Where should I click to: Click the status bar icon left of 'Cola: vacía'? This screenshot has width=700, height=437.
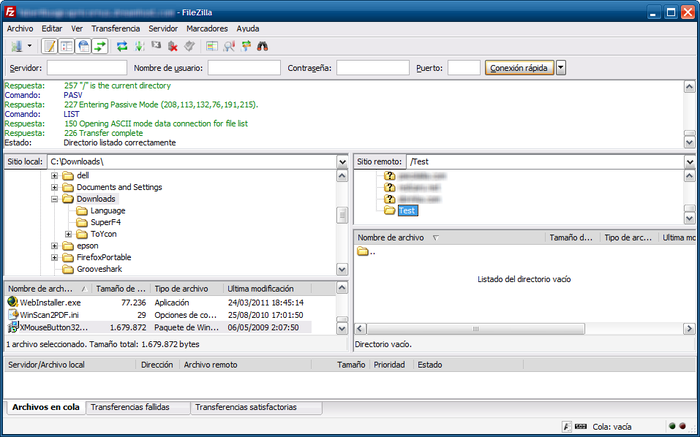click(x=580, y=426)
